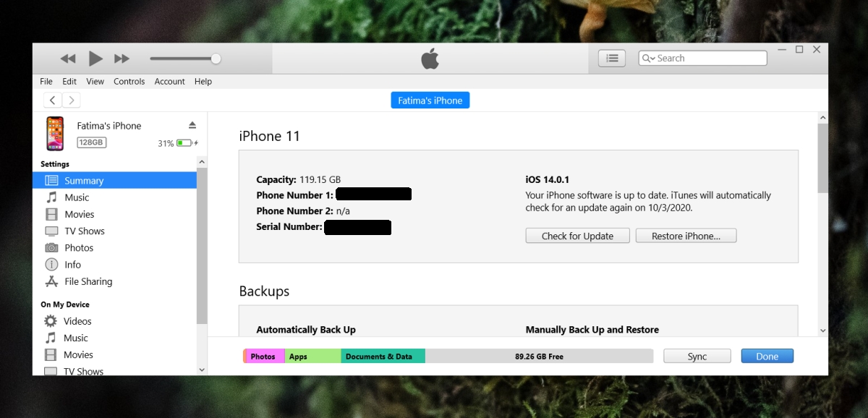The height and width of the screenshot is (418, 868).
Task: Click the Check for Update button
Action: coord(578,236)
